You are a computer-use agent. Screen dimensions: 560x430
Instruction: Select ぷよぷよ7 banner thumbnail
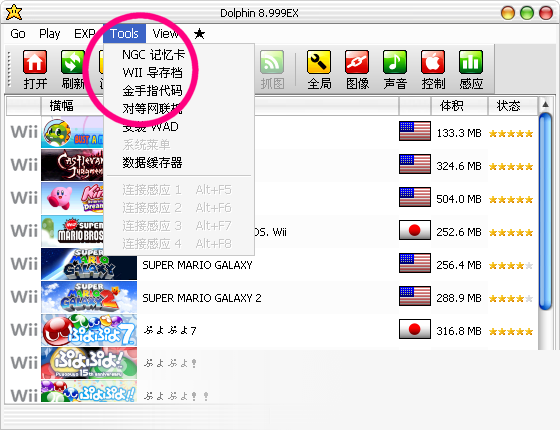89,330
